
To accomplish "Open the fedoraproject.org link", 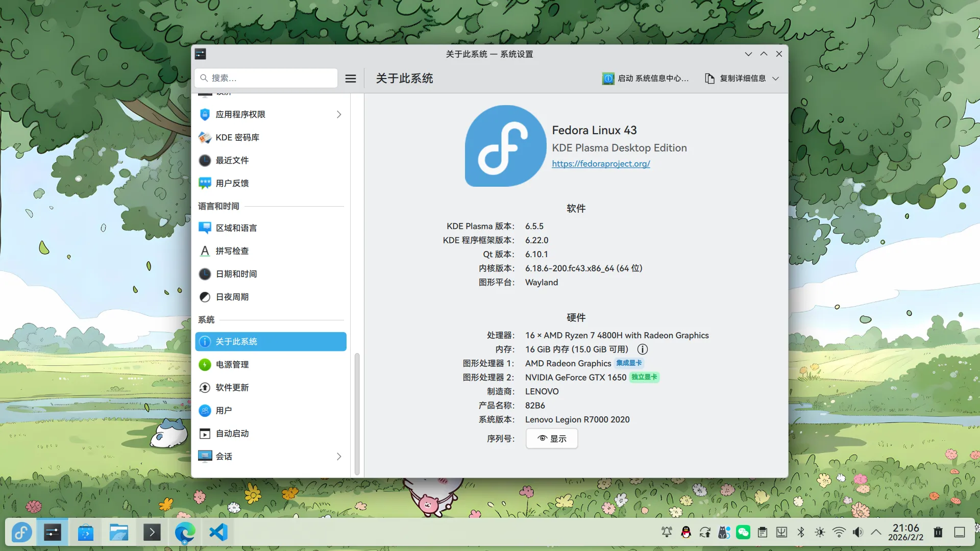I will [x=601, y=163].
